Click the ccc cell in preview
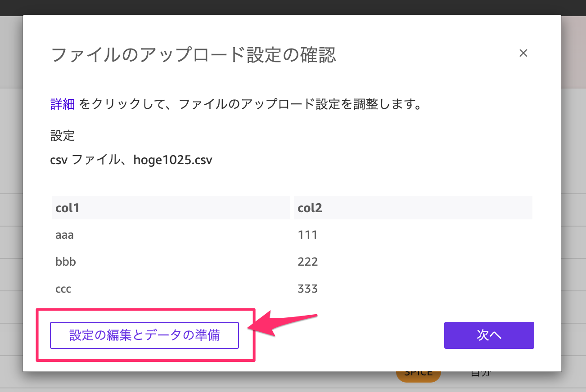 pyautogui.click(x=63, y=289)
